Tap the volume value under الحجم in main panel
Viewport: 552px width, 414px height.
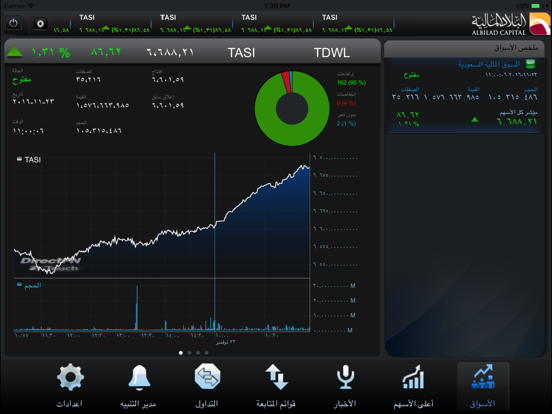[x=99, y=131]
